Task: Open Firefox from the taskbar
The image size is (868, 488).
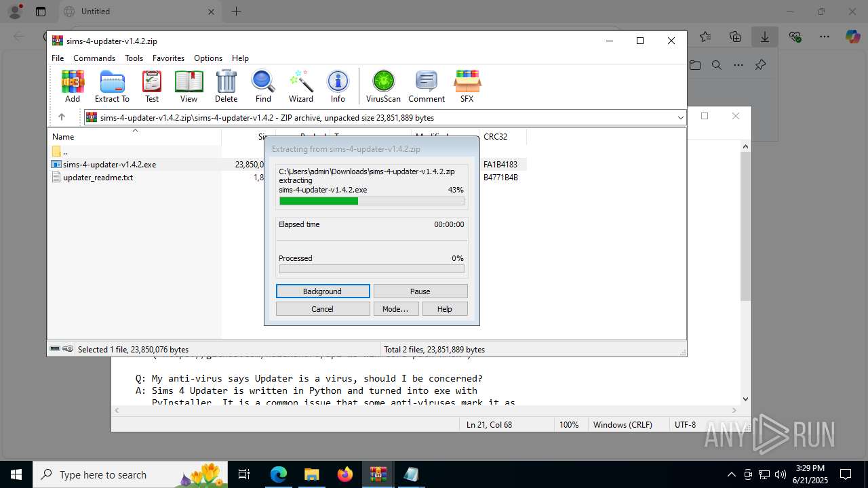Action: pos(344,474)
